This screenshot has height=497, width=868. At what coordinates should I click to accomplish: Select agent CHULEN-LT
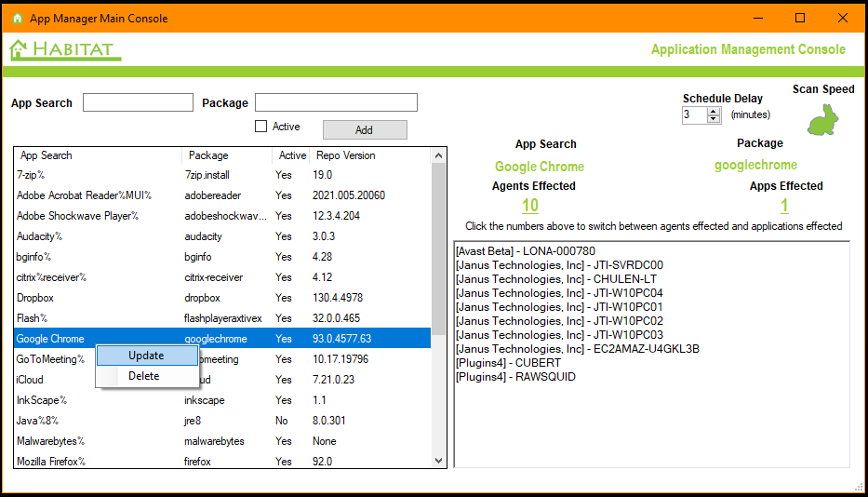pyautogui.click(x=556, y=278)
